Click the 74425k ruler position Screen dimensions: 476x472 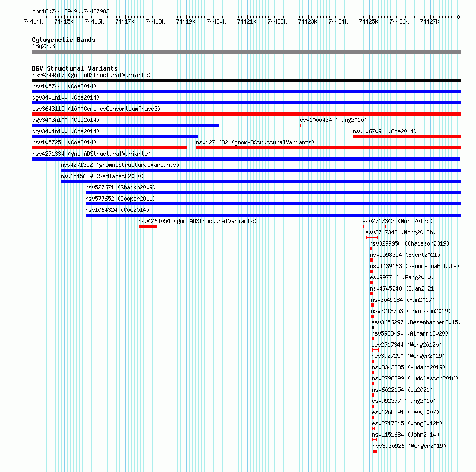pos(368,21)
